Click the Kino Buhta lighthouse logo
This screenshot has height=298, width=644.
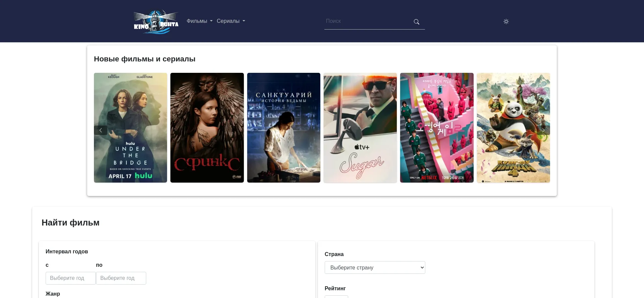click(156, 21)
